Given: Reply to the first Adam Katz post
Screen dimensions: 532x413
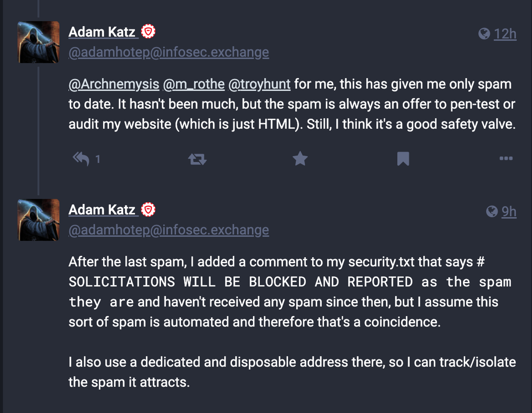Looking at the screenshot, I should pyautogui.click(x=81, y=159).
